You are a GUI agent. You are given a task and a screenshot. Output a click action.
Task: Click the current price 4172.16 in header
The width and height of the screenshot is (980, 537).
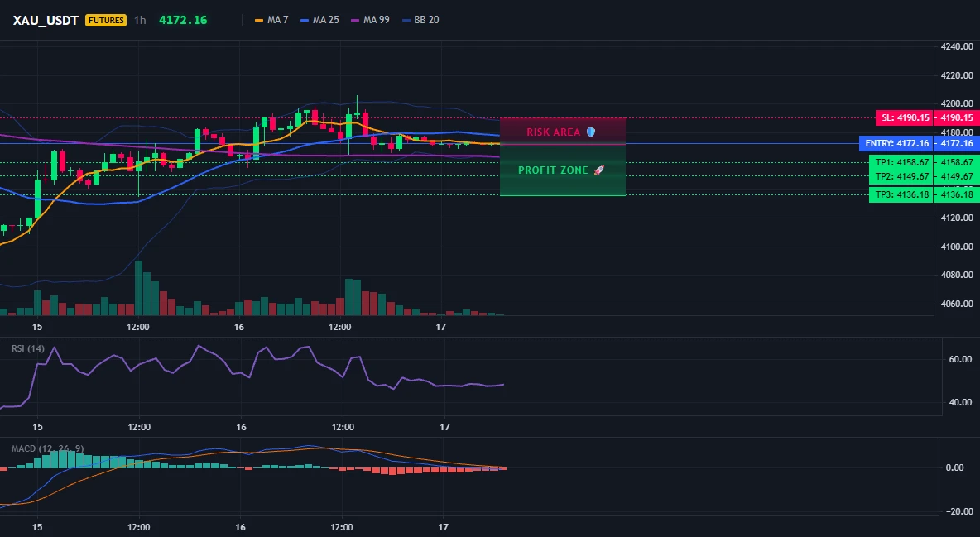(x=182, y=20)
